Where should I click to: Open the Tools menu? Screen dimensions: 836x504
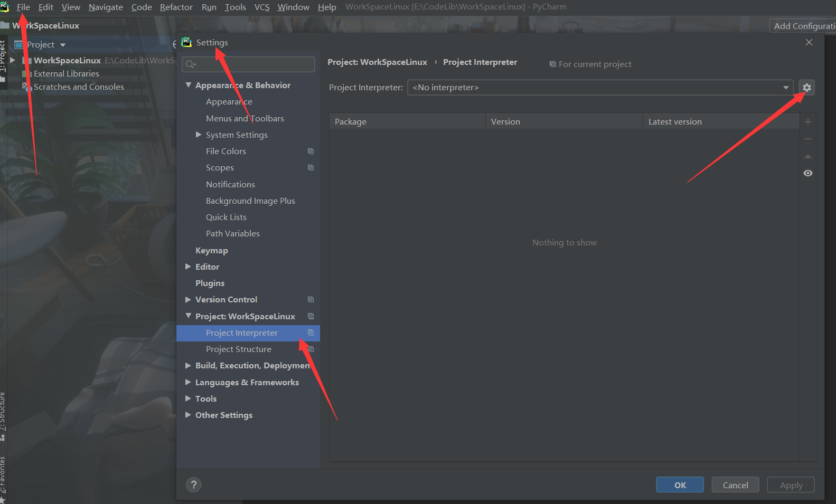click(x=235, y=7)
